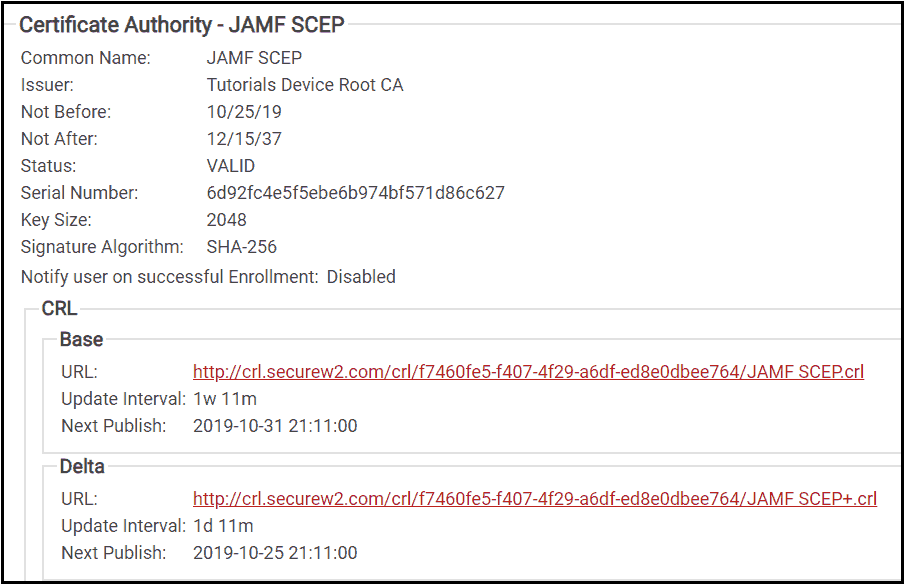The height and width of the screenshot is (584, 904).
Task: Click the Base section heading
Action: pyautogui.click(x=81, y=340)
